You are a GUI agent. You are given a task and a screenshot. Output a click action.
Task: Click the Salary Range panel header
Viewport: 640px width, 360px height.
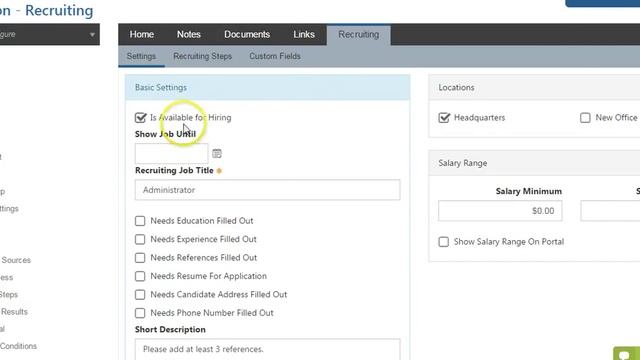(x=534, y=163)
